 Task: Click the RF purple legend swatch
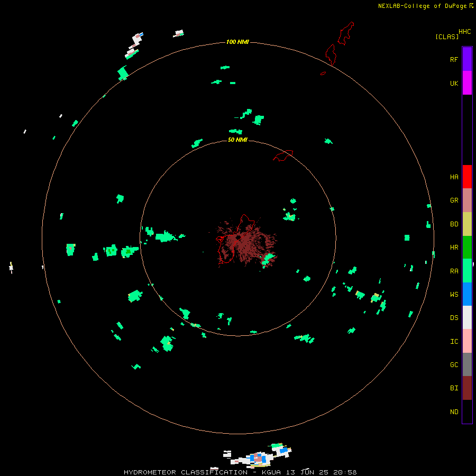tap(467, 59)
